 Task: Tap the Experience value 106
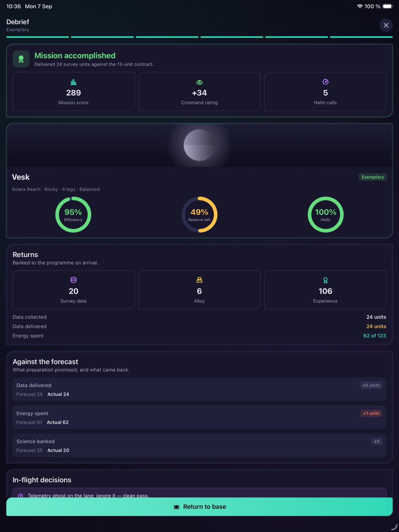325,291
